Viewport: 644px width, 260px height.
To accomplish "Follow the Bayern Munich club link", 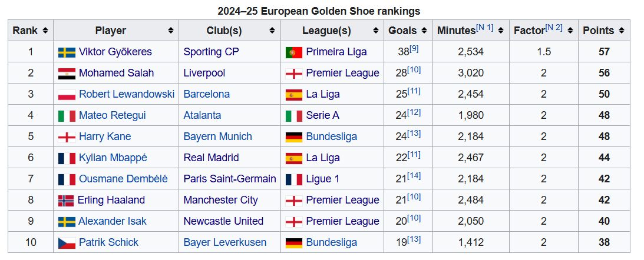I will (x=217, y=136).
